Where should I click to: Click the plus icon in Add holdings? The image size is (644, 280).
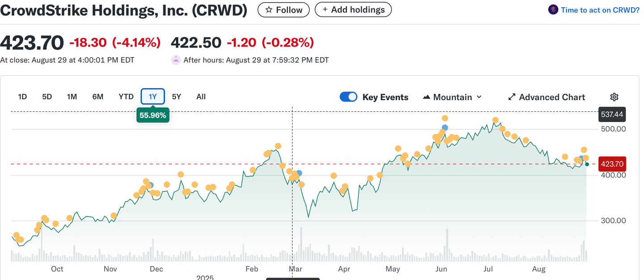coord(324,9)
